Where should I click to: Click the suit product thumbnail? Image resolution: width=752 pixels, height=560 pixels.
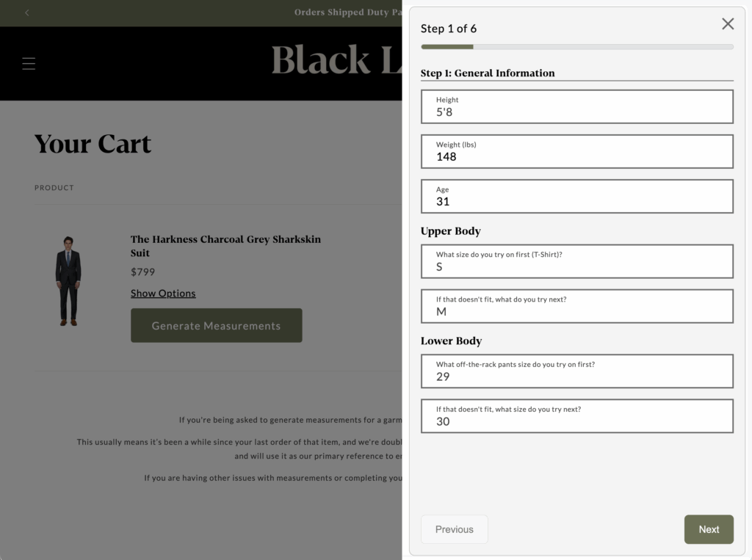point(68,281)
